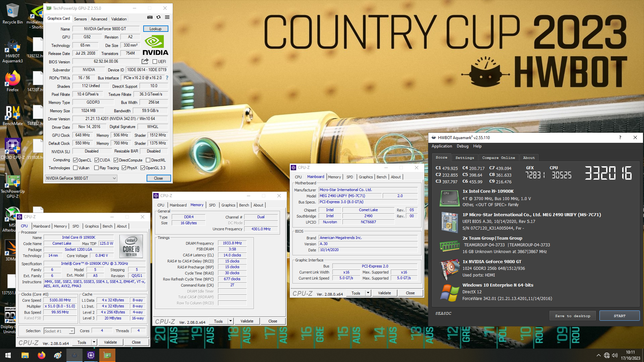Open Socket #1 selection dropdown in CPU-Z
Viewport: 644px width, 362px height.
(x=59, y=331)
